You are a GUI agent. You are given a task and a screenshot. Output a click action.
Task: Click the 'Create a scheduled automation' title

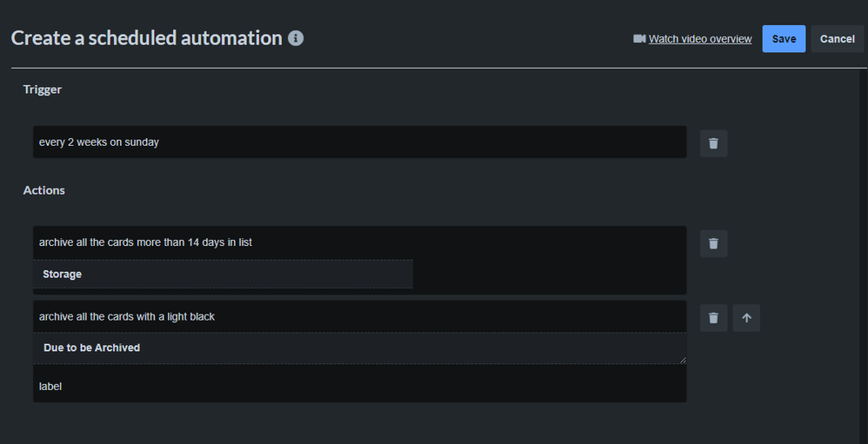(x=146, y=38)
